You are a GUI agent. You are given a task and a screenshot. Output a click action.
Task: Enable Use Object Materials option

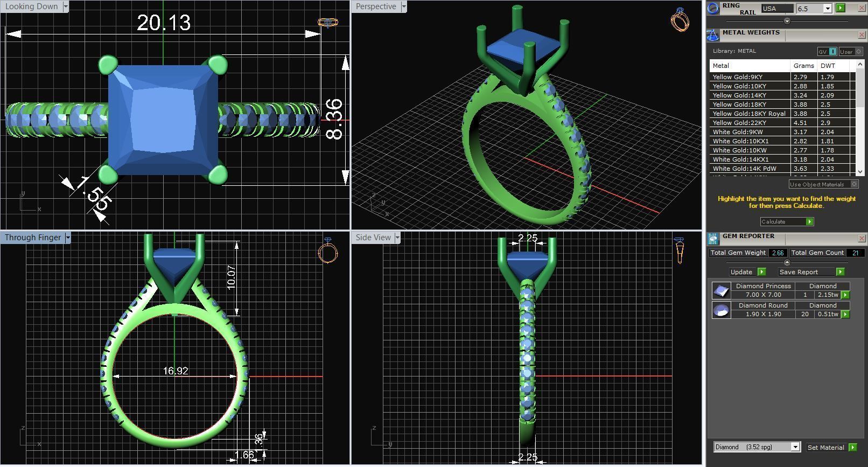pyautogui.click(x=823, y=184)
